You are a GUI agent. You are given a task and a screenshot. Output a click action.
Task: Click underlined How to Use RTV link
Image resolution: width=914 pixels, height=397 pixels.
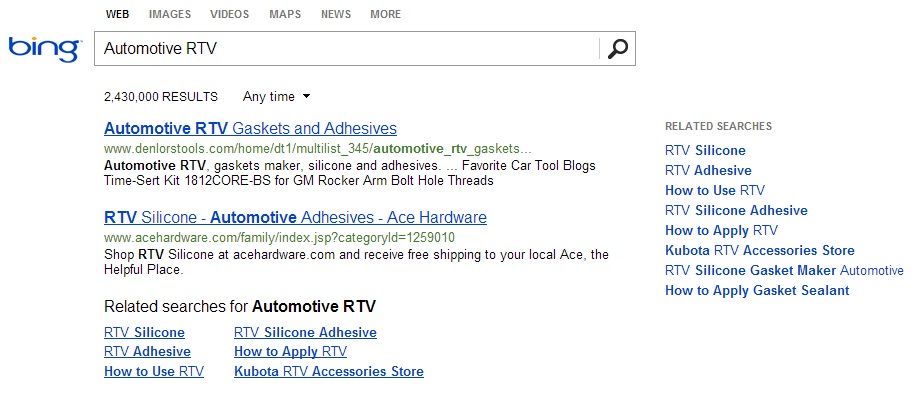tap(154, 371)
